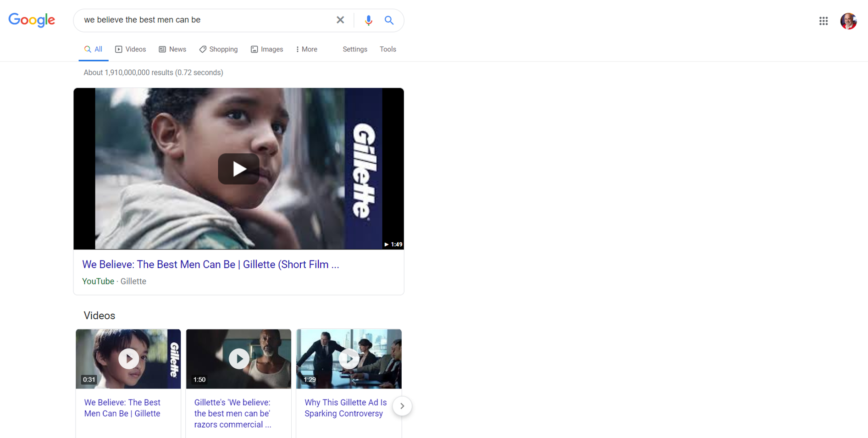
Task: Switch to the Images tab
Action: coord(267,50)
